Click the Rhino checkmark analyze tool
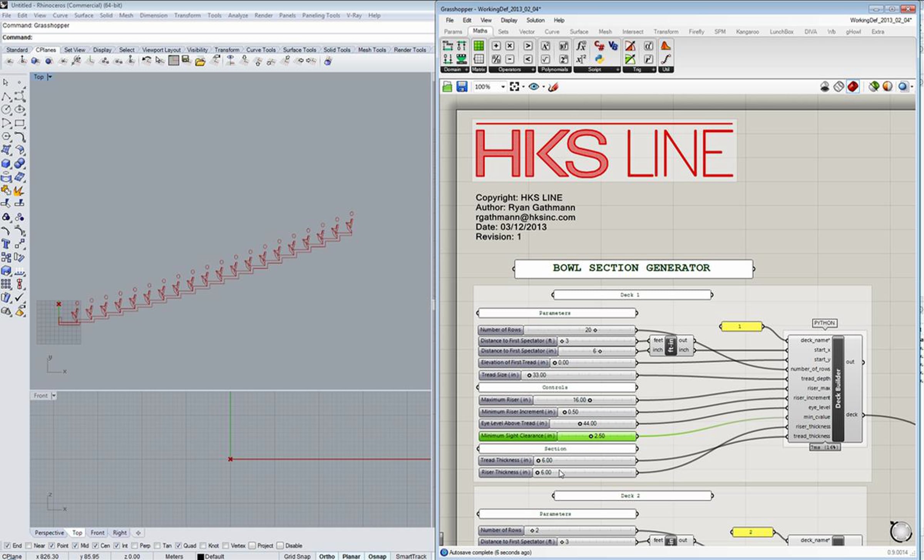Viewport: 924px width, 560px height. coord(19,298)
